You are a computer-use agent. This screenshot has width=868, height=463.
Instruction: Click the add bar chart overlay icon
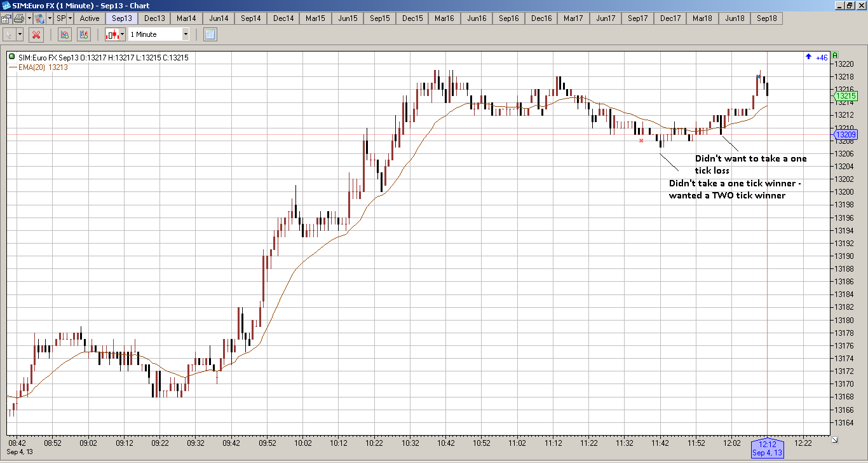click(84, 34)
